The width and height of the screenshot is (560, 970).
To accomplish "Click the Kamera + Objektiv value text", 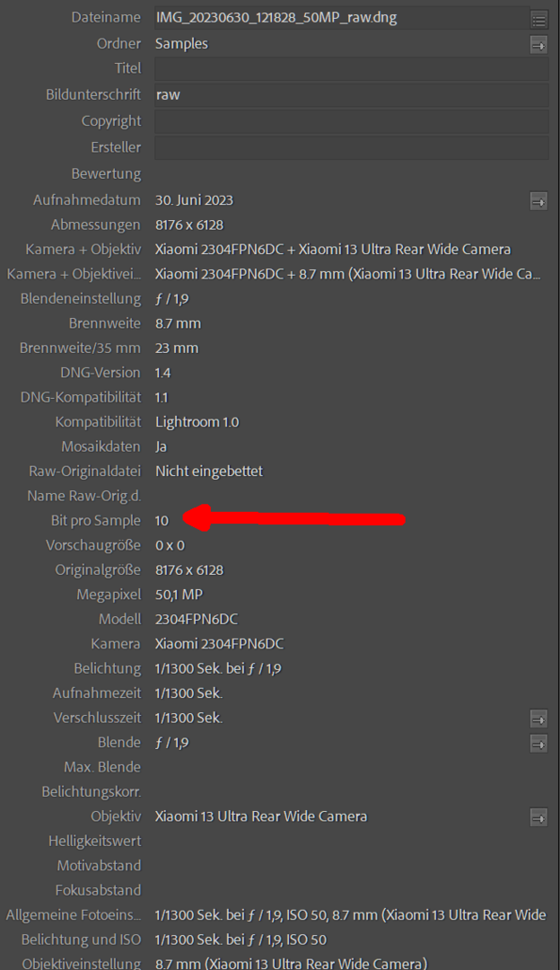I will (332, 249).
